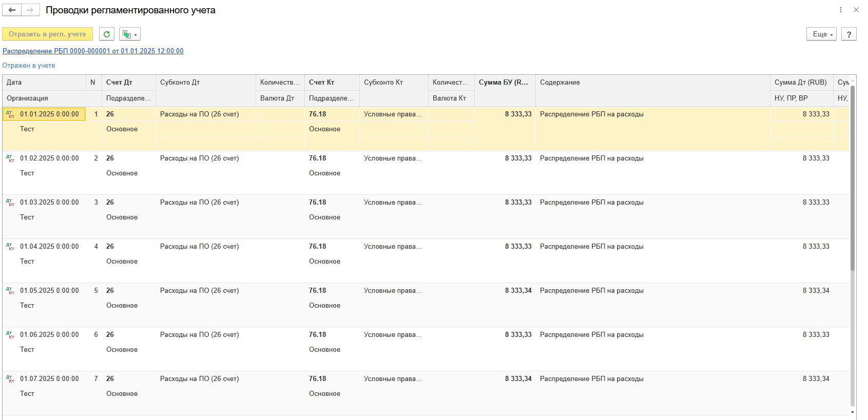This screenshot has width=868, height=420.
Task: Click the scrollbar down arrow of the table
Action: (x=853, y=412)
